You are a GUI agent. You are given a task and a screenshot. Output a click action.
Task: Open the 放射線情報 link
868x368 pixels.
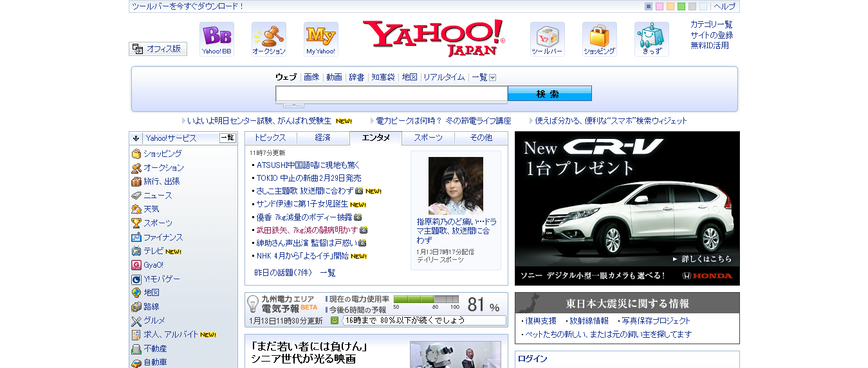(589, 320)
